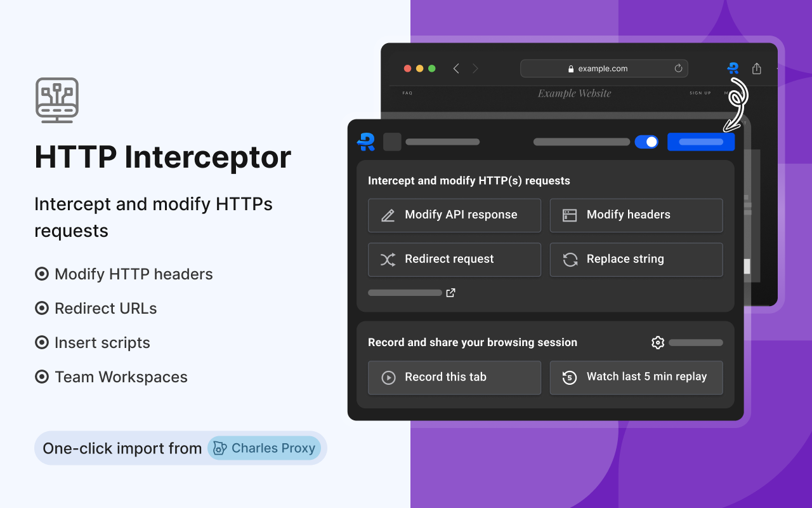This screenshot has width=812, height=508.
Task: Click the example.com address bar
Action: coord(604,69)
